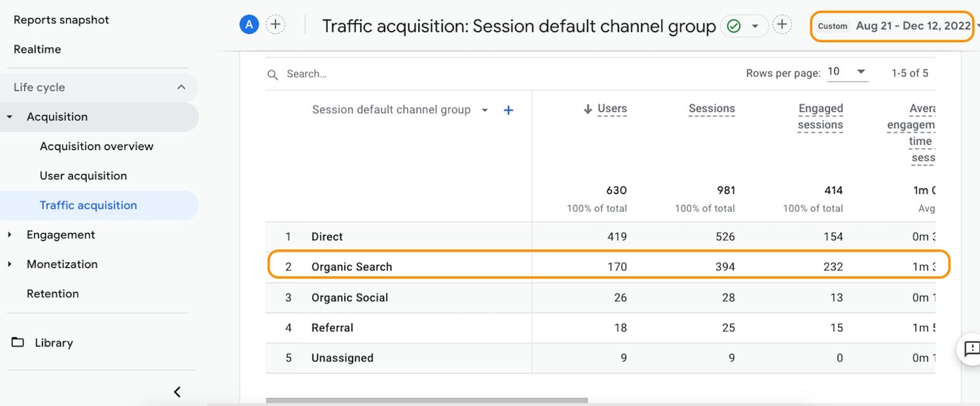This screenshot has width=980, height=406.
Task: Click the add comparison plus icon
Action: pos(276,24)
